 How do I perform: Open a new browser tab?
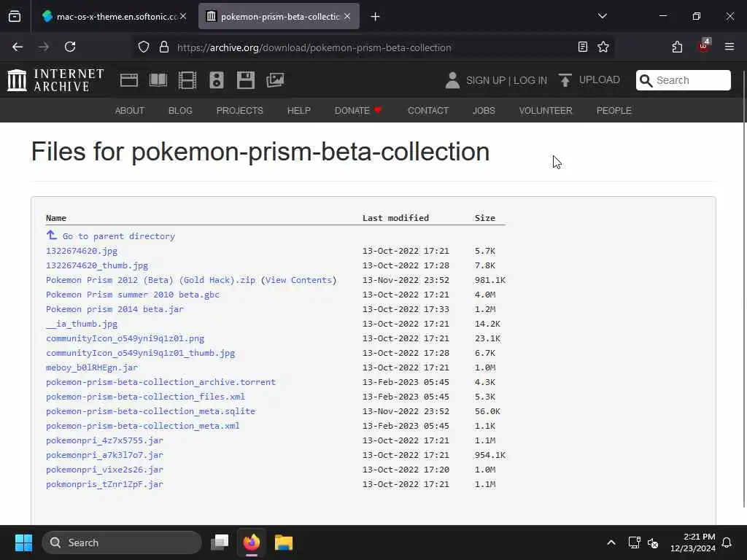pos(375,17)
